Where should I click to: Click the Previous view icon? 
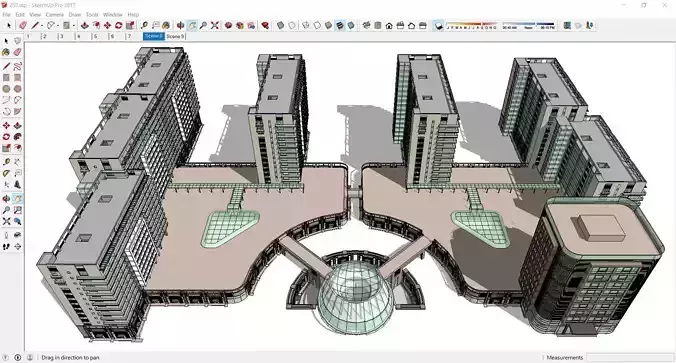pos(17,221)
